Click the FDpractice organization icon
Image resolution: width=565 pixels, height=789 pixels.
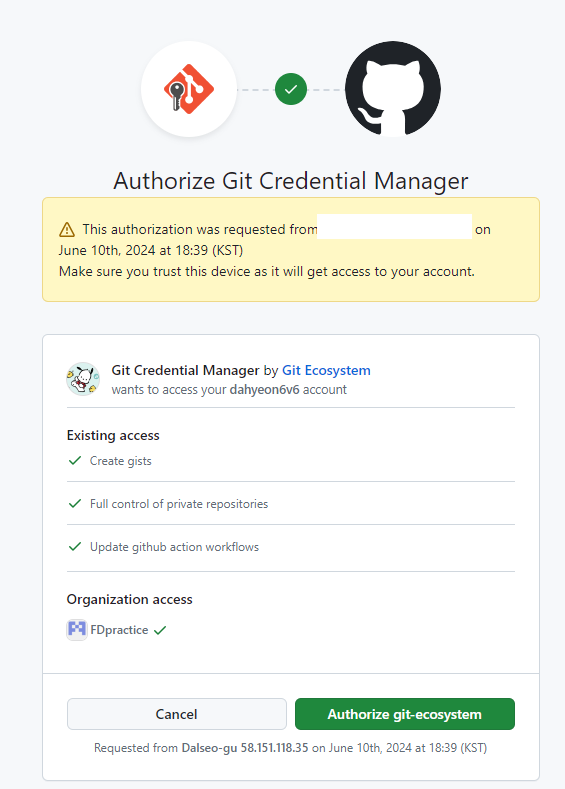click(x=77, y=629)
